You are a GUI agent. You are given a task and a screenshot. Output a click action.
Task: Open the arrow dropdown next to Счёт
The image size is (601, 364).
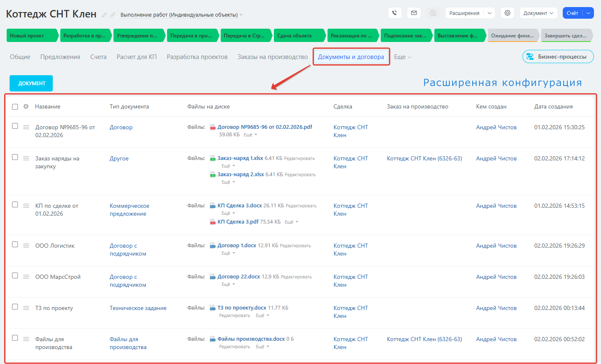coord(589,13)
